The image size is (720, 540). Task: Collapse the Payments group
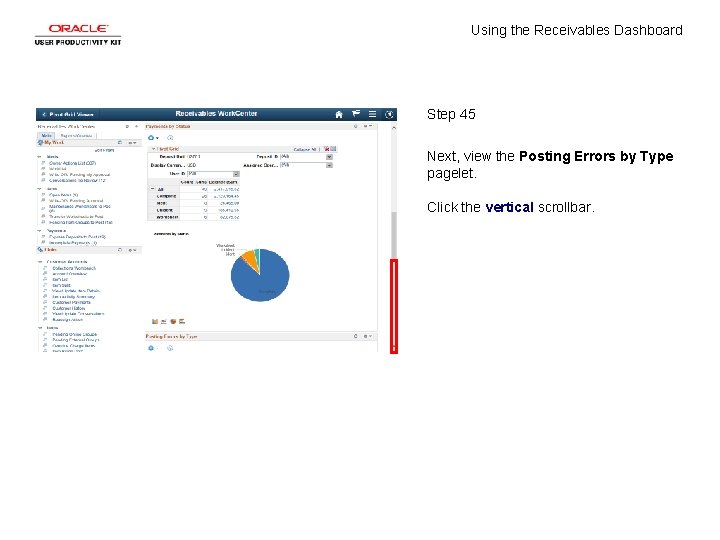pos(39,231)
